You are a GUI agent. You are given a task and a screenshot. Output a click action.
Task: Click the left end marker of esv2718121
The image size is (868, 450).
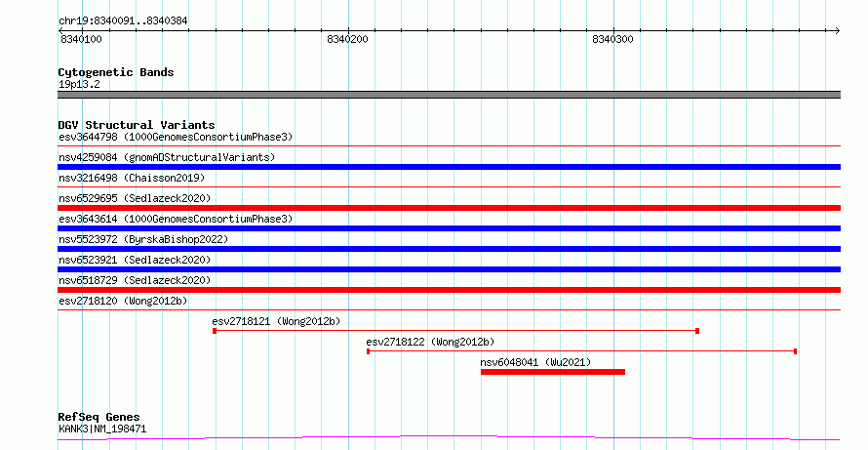(x=215, y=331)
